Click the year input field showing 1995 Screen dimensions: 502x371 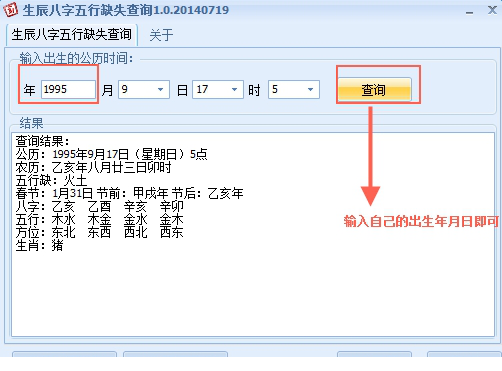pos(68,89)
